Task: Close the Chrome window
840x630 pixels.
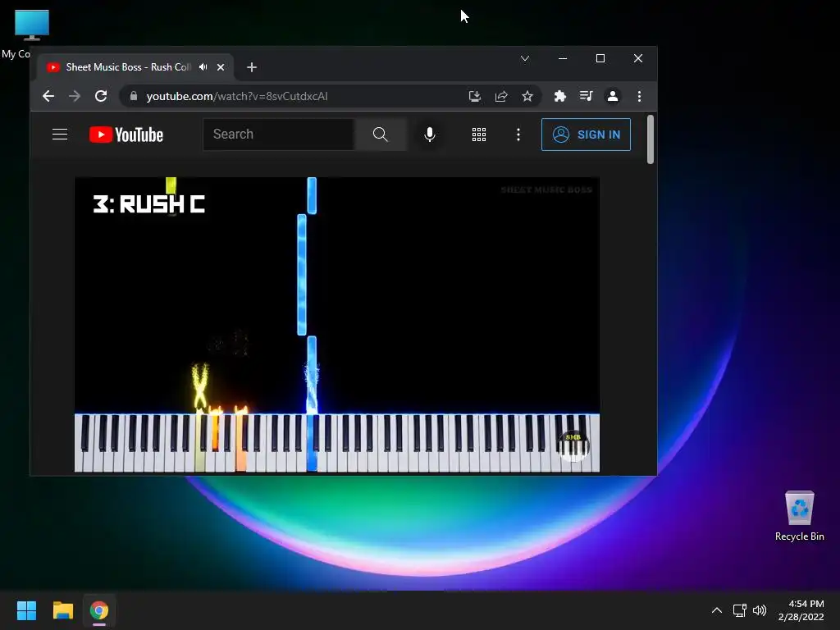Action: pyautogui.click(x=638, y=58)
